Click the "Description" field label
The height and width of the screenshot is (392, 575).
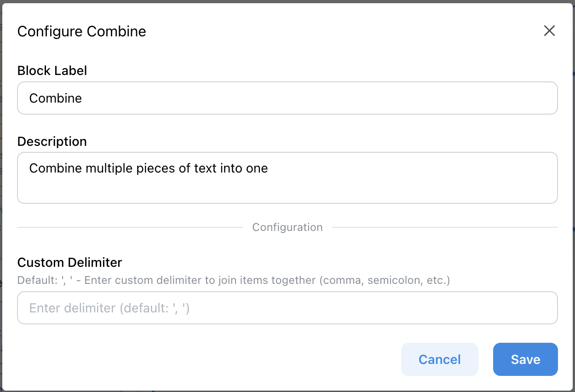pyautogui.click(x=52, y=141)
